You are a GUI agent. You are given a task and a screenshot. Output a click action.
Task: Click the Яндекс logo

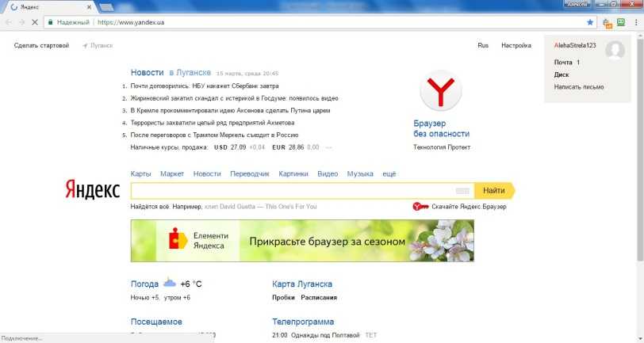92,191
